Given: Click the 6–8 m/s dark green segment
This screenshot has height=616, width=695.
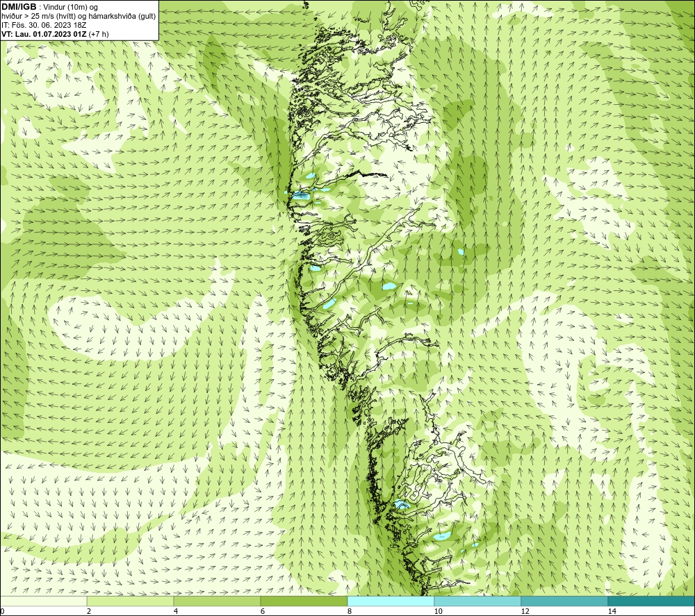Looking at the screenshot, I should (304, 601).
